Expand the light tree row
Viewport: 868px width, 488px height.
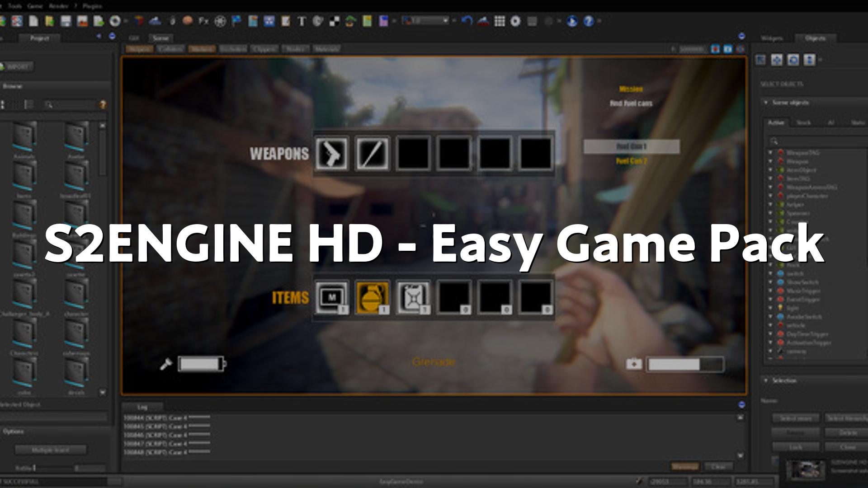coord(770,308)
